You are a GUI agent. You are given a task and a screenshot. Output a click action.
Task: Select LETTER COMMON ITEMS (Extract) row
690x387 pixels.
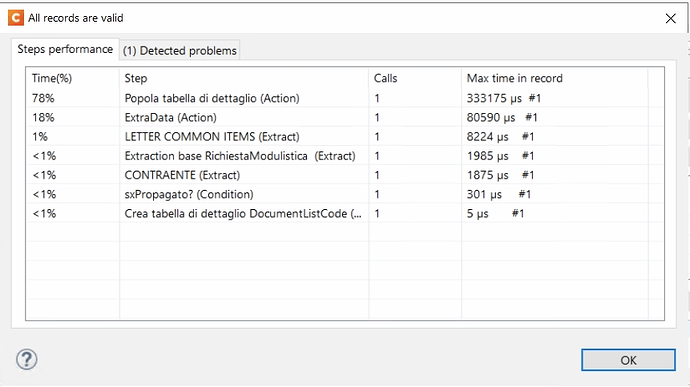345,137
